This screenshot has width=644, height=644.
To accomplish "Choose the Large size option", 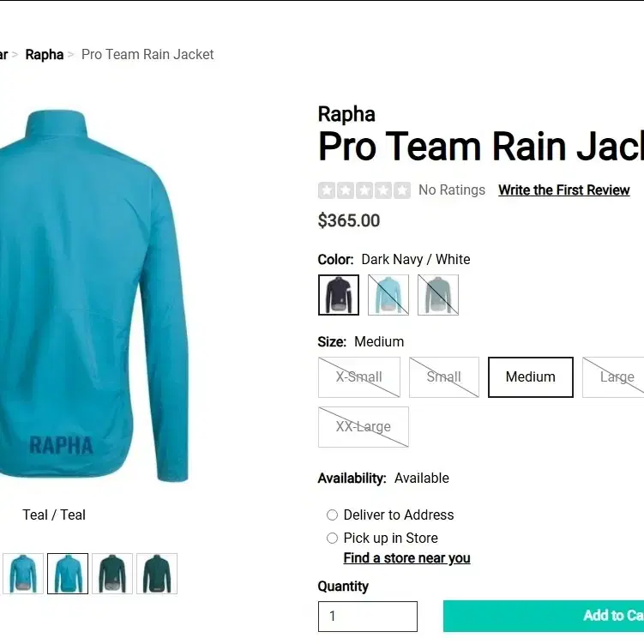I will tap(613, 377).
